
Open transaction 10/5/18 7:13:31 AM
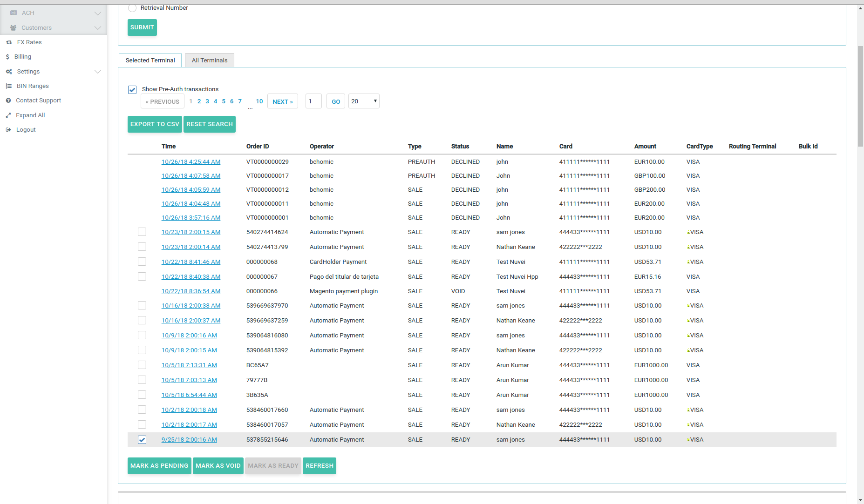pos(189,365)
